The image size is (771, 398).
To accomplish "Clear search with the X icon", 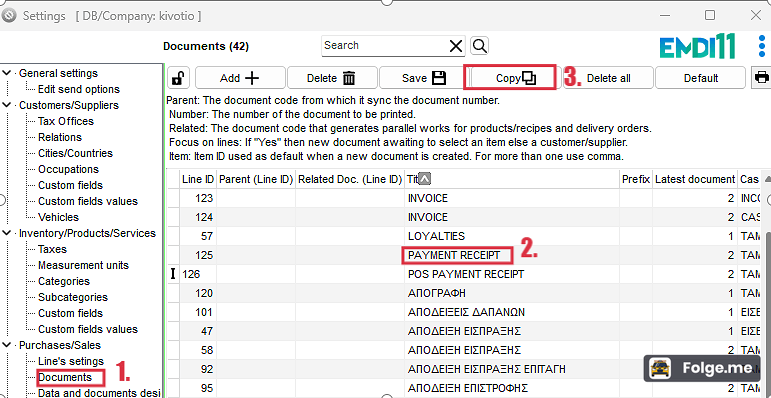I will (x=456, y=46).
